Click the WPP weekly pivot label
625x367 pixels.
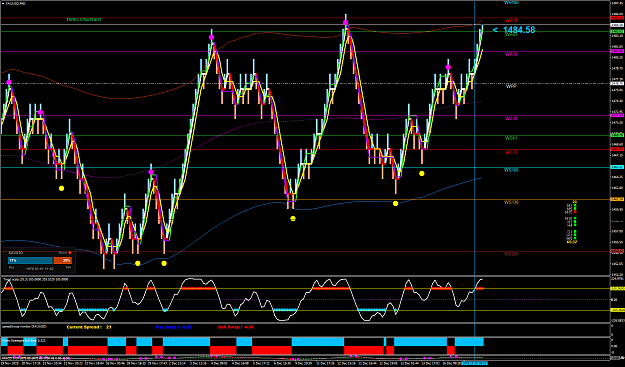coord(511,86)
